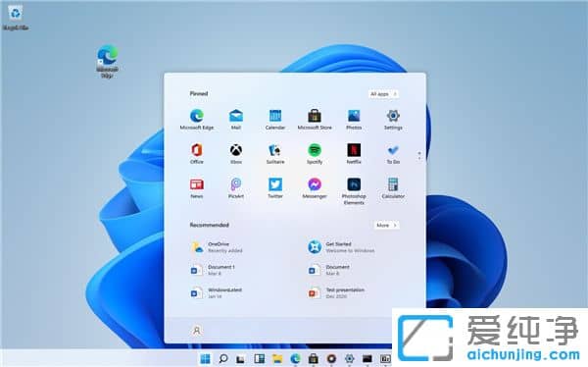Launch the pinned Office app
Image resolution: width=588 pixels, height=367 pixels.
point(197,154)
